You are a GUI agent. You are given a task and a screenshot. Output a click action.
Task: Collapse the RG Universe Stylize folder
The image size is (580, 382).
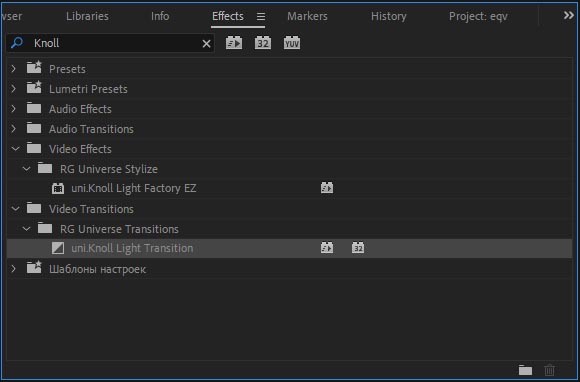(x=26, y=169)
